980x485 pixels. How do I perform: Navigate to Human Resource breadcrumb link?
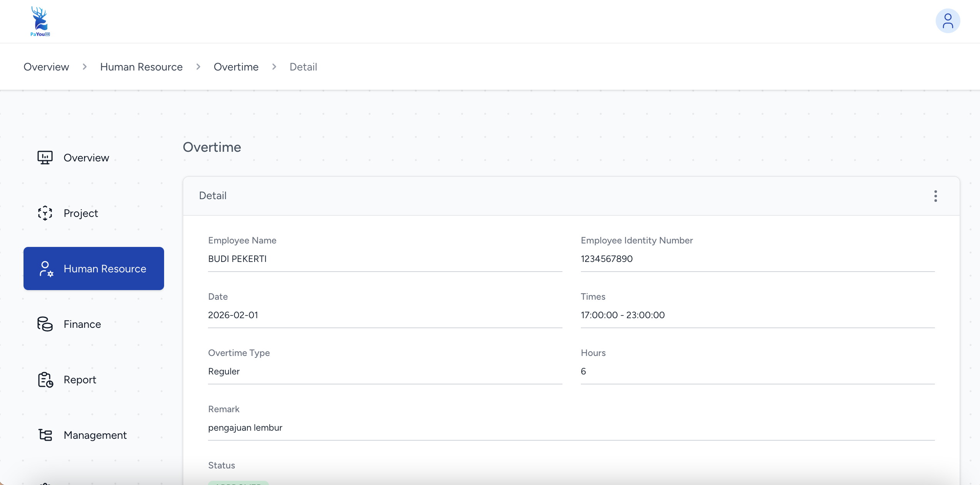coord(141,67)
